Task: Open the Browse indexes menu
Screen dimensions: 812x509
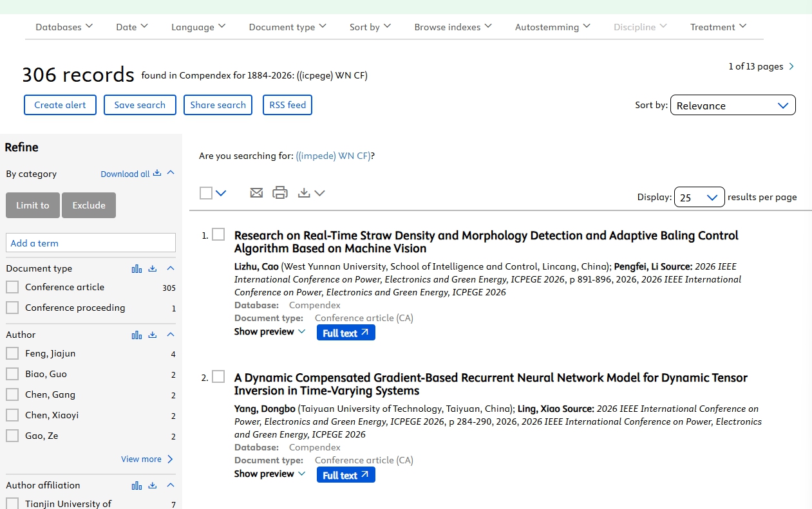Action: tap(453, 26)
